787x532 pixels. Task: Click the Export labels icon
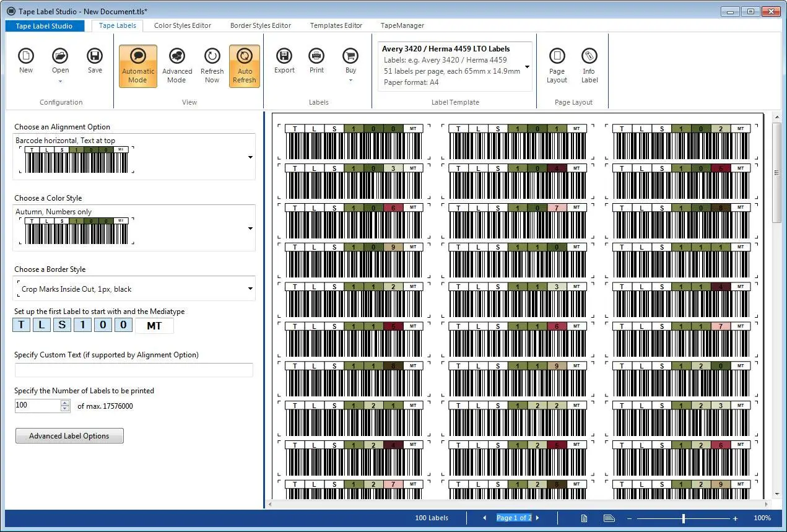[x=284, y=56]
